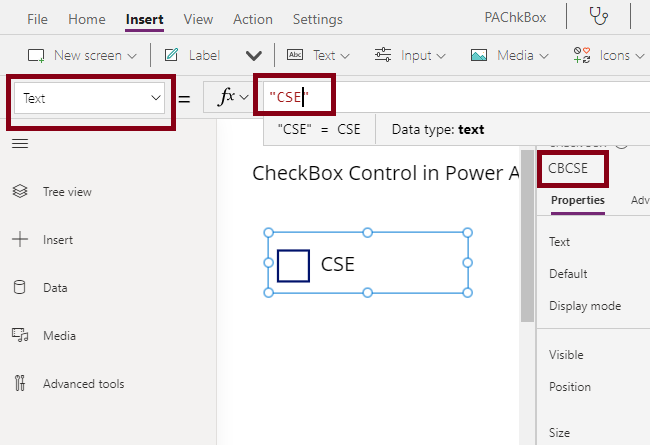Open the property selector showing Text
Viewport: 650px width, 445px height.
[90, 98]
